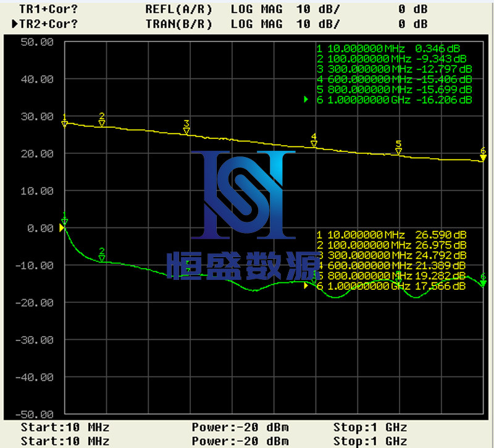This screenshot has height=448, width=494.
Task: Click yellow readout 600.000000 MHz 21.389 dB
Action: tap(391, 266)
